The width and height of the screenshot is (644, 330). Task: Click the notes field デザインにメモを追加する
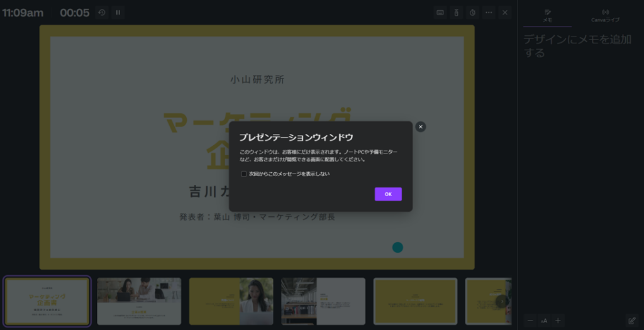[x=577, y=46]
